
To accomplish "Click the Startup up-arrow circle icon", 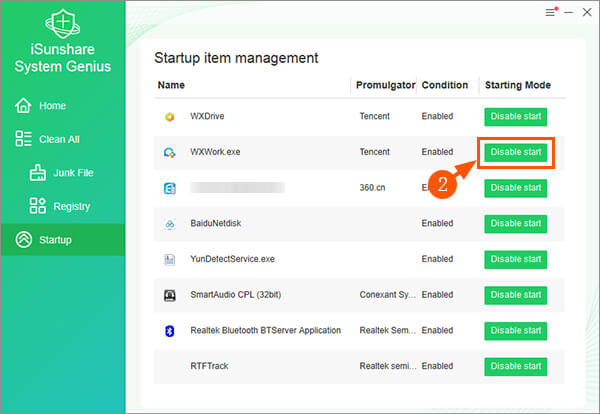I will (24, 240).
